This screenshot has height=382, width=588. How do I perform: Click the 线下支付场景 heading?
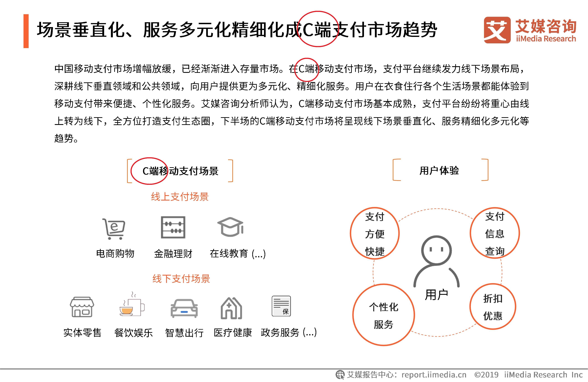pyautogui.click(x=181, y=279)
